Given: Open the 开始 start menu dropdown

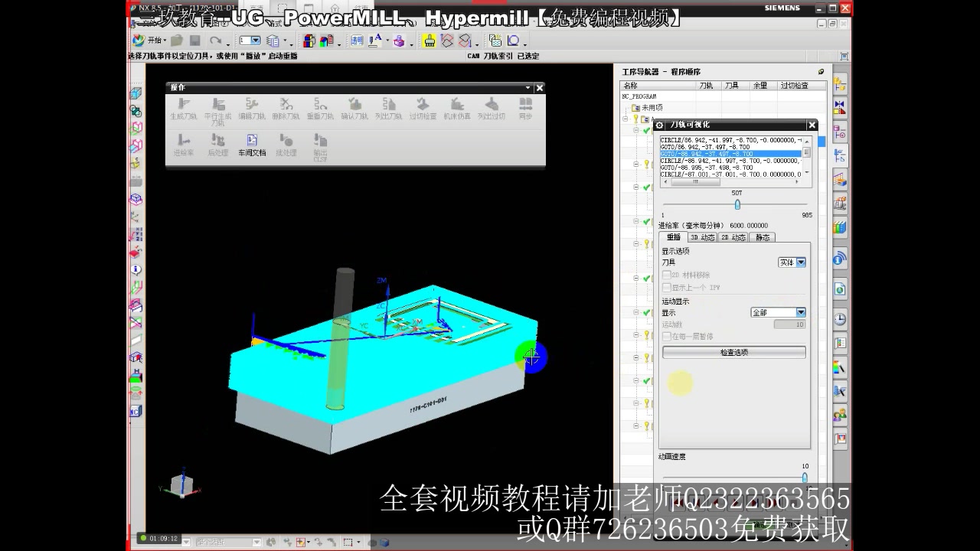Looking at the screenshot, I should [x=149, y=41].
